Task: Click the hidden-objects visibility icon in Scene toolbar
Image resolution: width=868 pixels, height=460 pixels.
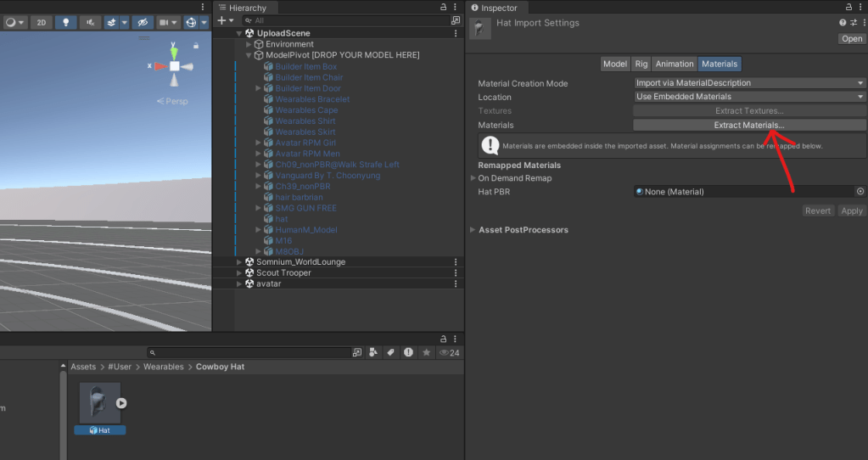Action: click(144, 23)
